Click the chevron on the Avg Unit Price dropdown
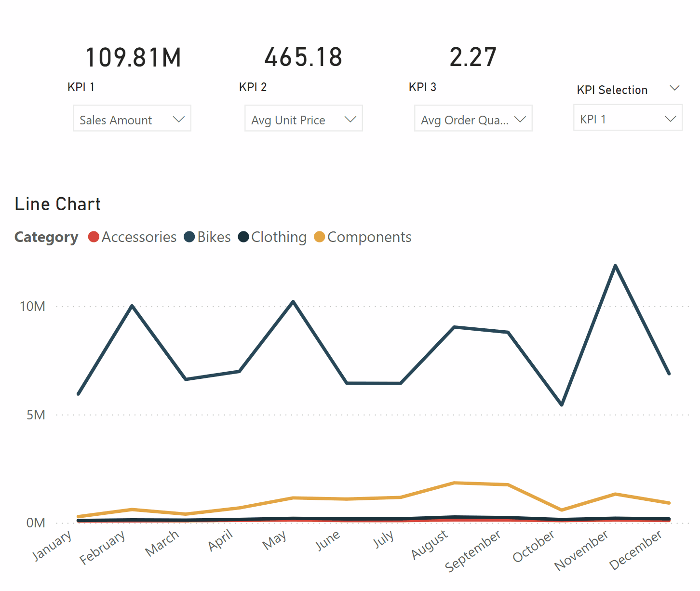The image size is (700, 591). pyautogui.click(x=350, y=119)
